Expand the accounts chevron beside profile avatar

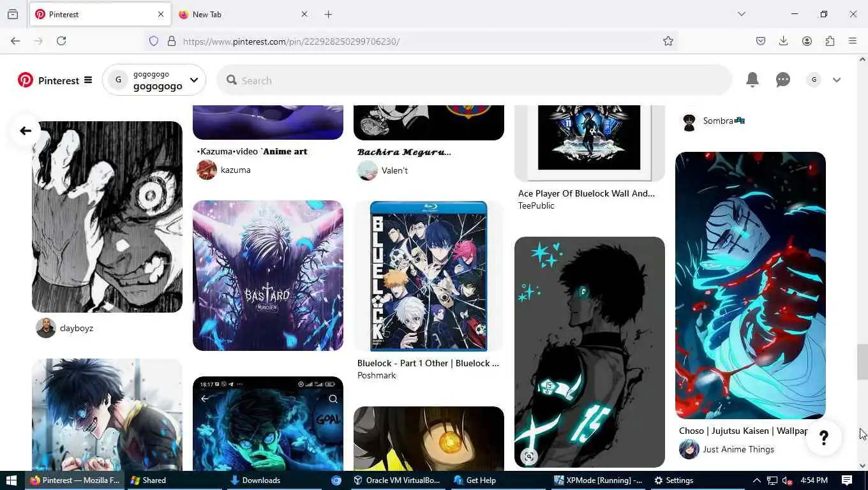click(837, 80)
